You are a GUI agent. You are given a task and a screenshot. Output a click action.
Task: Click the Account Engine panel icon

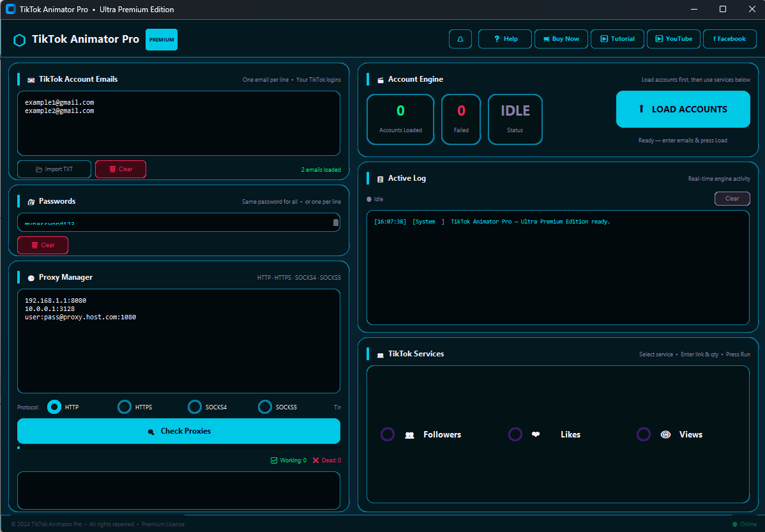pos(381,80)
